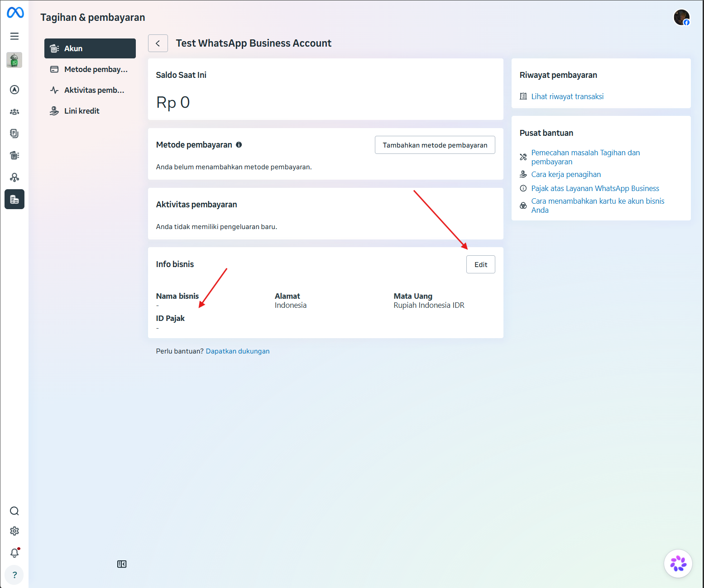Viewport: 704px width, 588px height.
Task: Click text Anda tidak memiliki pengeluaran baru
Action: click(x=216, y=227)
